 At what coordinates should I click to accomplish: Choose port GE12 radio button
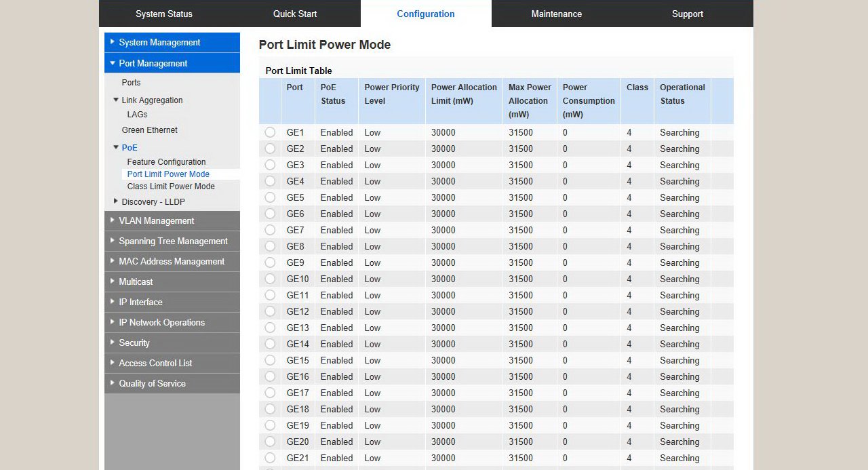coord(270,311)
